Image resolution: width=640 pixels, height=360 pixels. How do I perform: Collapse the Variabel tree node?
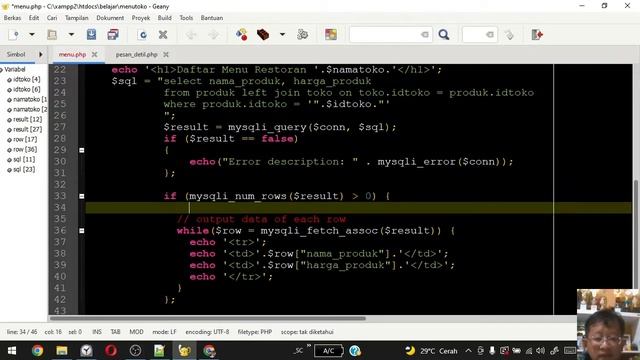pos(1,70)
